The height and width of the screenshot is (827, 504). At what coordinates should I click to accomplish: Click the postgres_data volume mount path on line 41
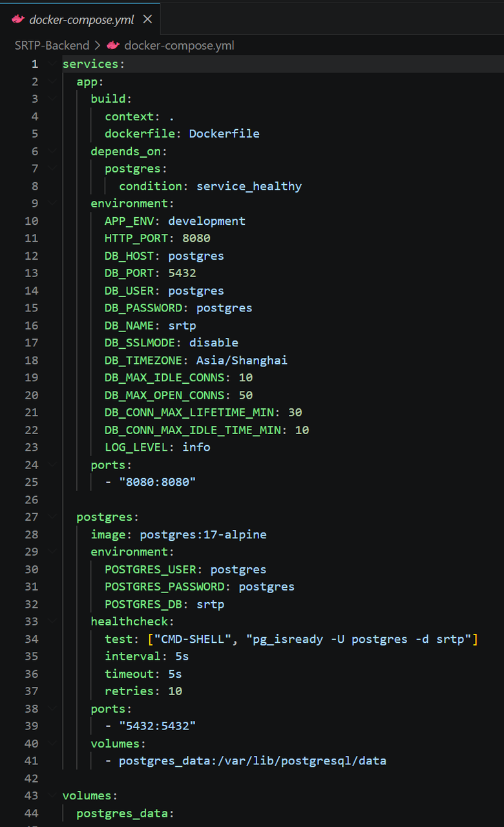click(253, 761)
